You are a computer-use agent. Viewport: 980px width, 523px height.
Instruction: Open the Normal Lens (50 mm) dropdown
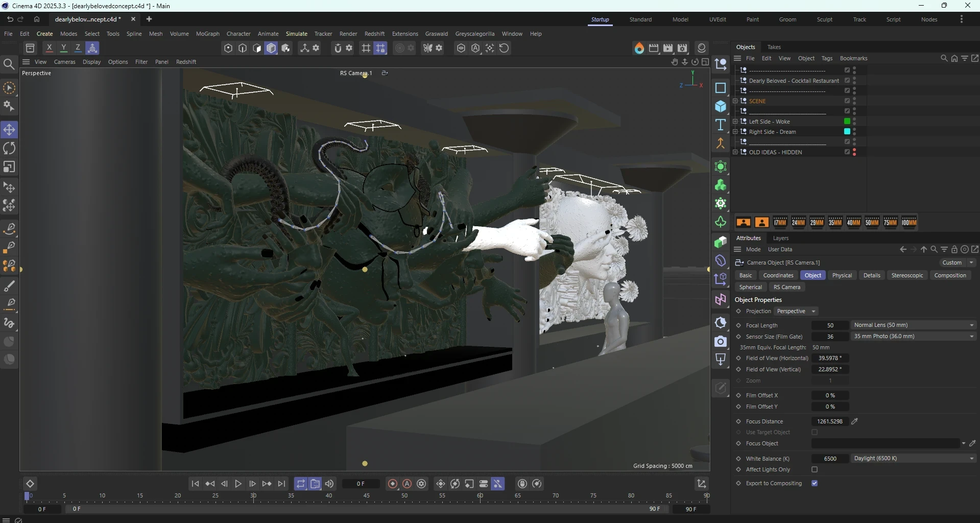(913, 325)
